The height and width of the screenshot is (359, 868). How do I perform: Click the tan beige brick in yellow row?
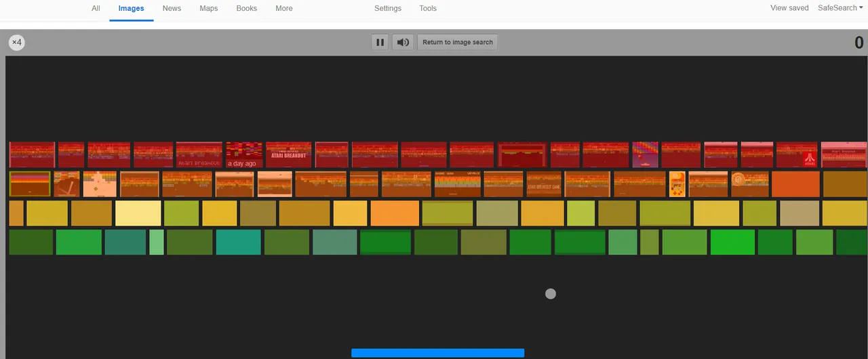pyautogui.click(x=800, y=213)
